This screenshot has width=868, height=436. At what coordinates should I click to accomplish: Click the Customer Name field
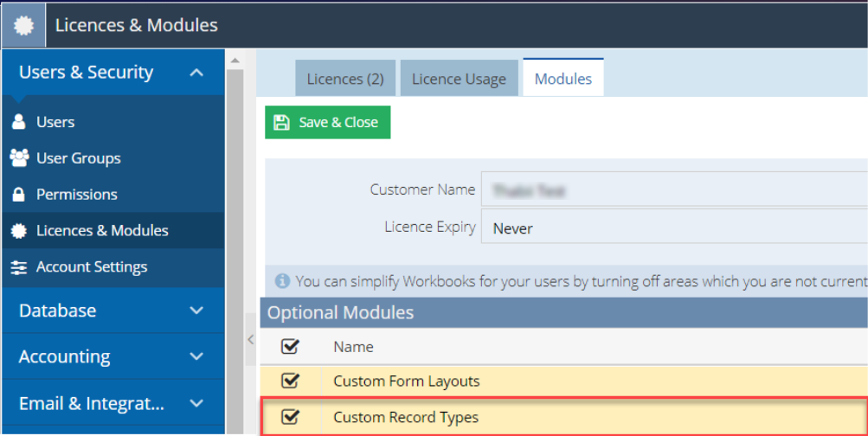pyautogui.click(x=674, y=189)
